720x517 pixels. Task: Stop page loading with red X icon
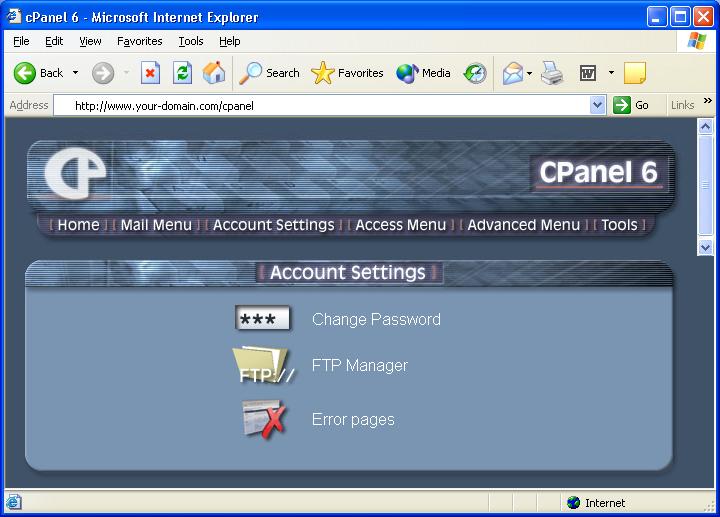tap(150, 73)
